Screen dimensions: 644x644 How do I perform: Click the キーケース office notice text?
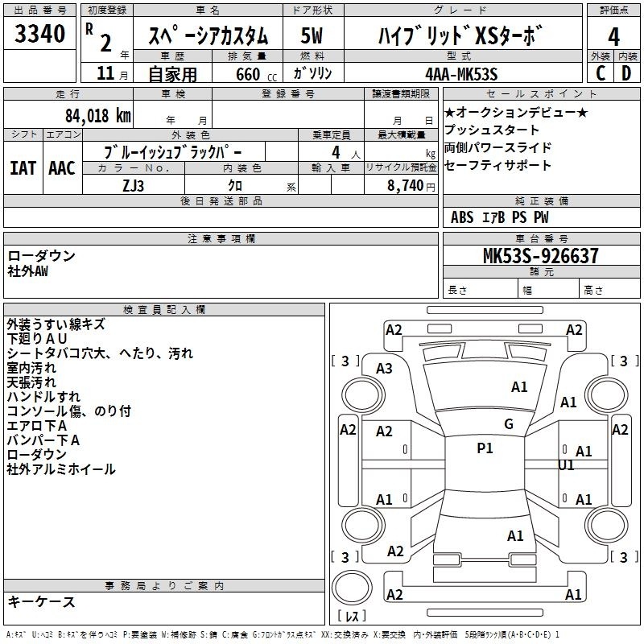(42, 601)
